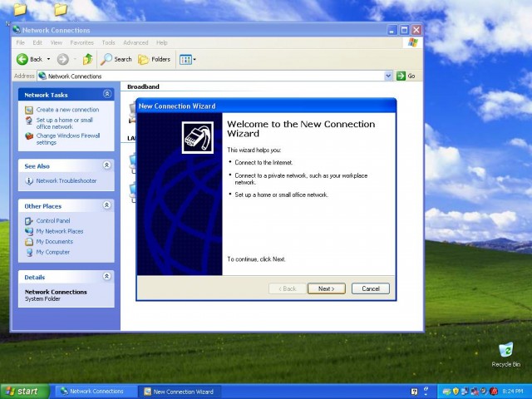This screenshot has height=399, width=532.
Task: Open the Back history dropdown arrow
Action: 48,59
